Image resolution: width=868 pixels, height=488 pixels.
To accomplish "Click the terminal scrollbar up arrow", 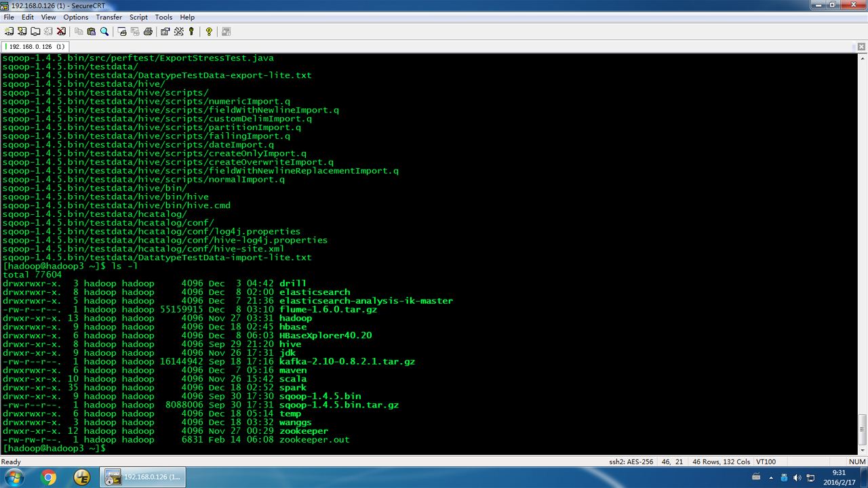I will [863, 58].
